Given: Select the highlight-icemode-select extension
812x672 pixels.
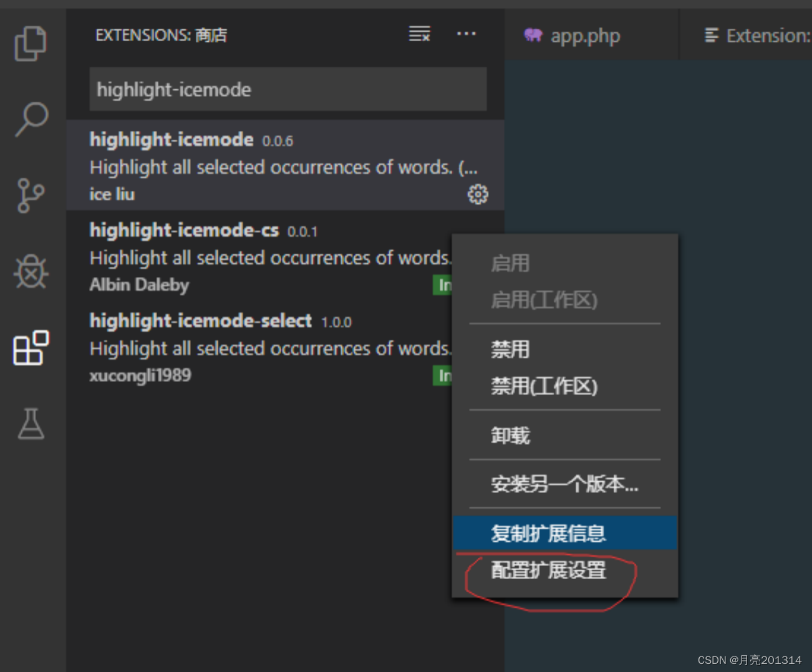Looking at the screenshot, I should click(259, 347).
